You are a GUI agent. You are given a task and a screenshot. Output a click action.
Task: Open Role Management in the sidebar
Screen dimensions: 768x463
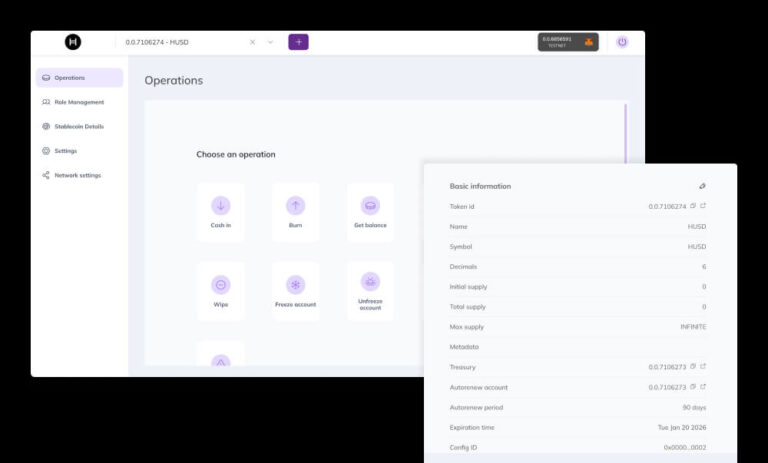[x=79, y=102]
